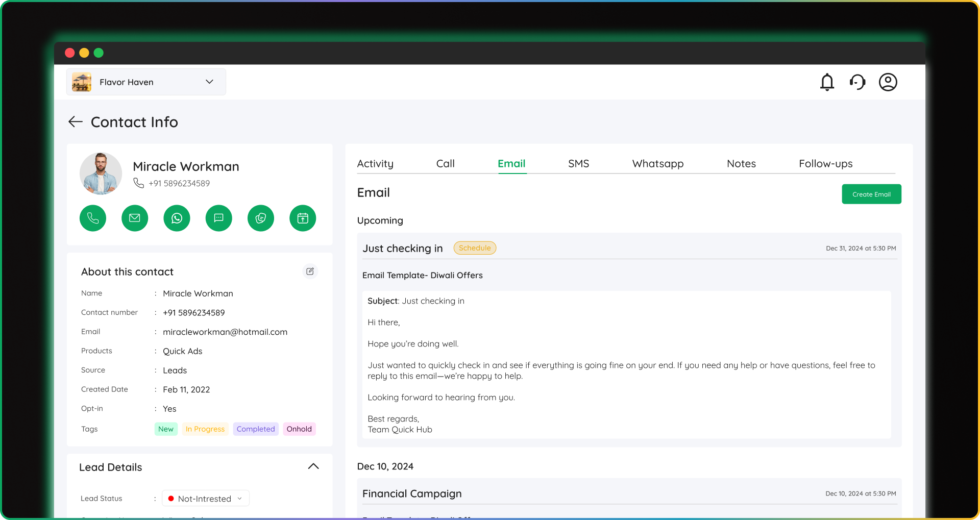
Task: View the Notes tab
Action: click(x=741, y=164)
